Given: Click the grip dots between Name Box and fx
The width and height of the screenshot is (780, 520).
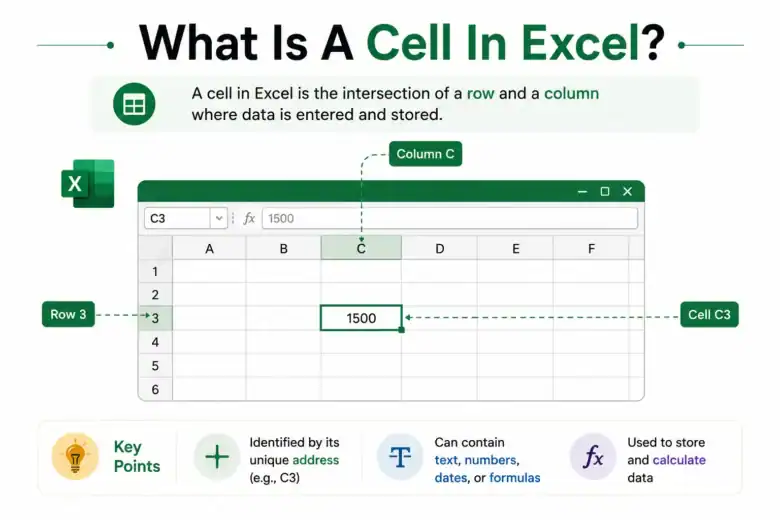Looking at the screenshot, I should [x=233, y=218].
